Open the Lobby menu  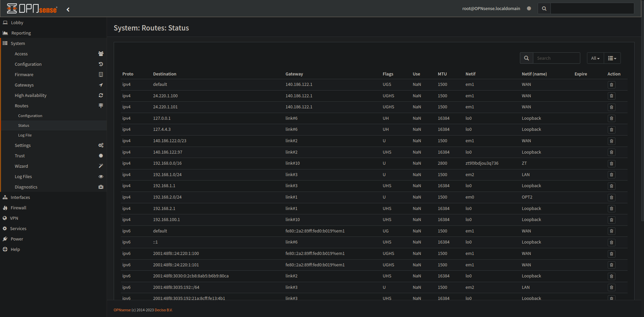(53, 23)
